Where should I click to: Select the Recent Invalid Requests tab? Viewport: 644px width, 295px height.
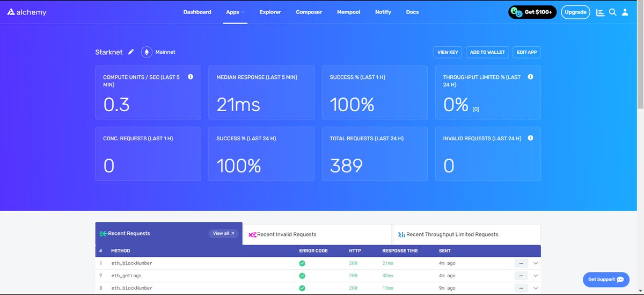(x=318, y=234)
